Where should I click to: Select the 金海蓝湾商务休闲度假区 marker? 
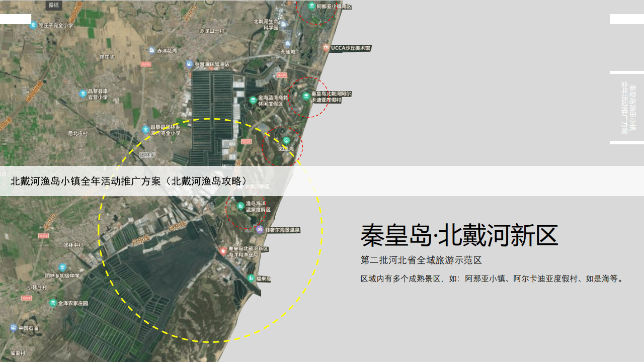[x=253, y=100]
